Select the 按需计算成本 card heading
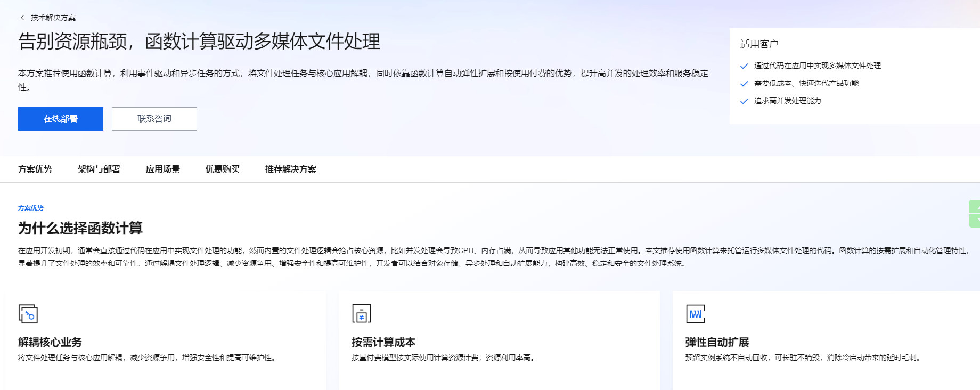 (x=383, y=342)
